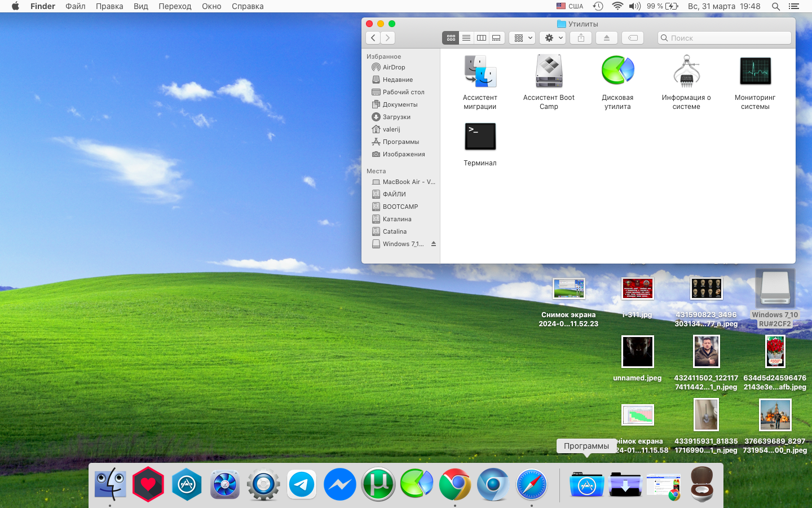Open the Правка menu
Image resolution: width=812 pixels, height=508 pixels.
(x=109, y=6)
